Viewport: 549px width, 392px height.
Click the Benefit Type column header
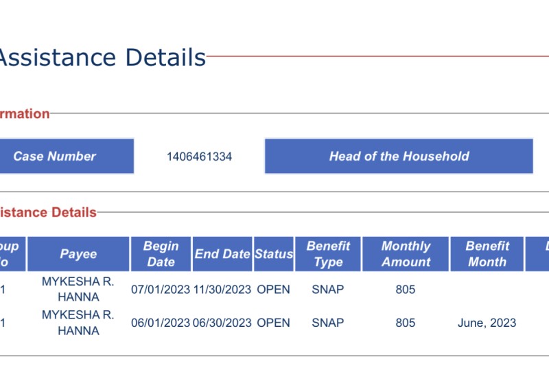pyautogui.click(x=328, y=254)
